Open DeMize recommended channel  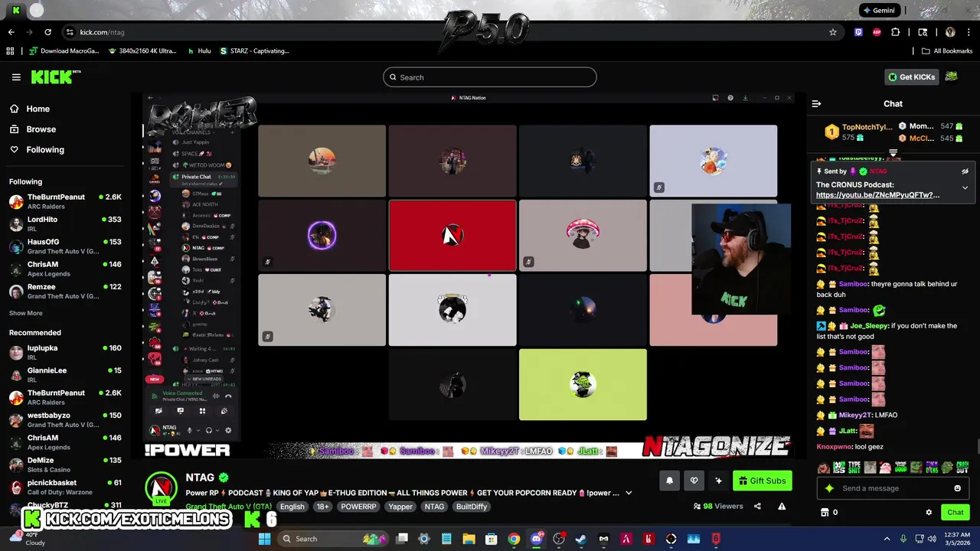pos(65,465)
